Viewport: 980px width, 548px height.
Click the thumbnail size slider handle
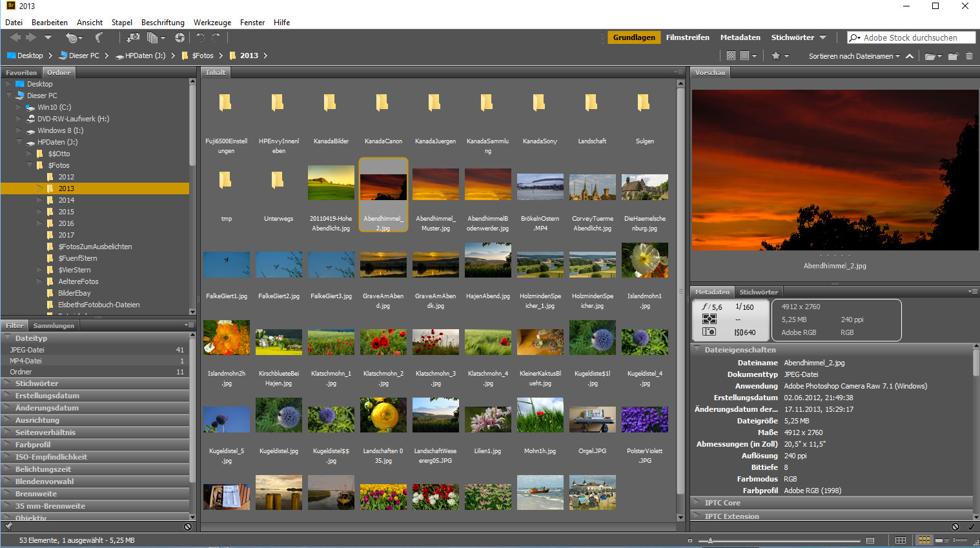(x=711, y=540)
